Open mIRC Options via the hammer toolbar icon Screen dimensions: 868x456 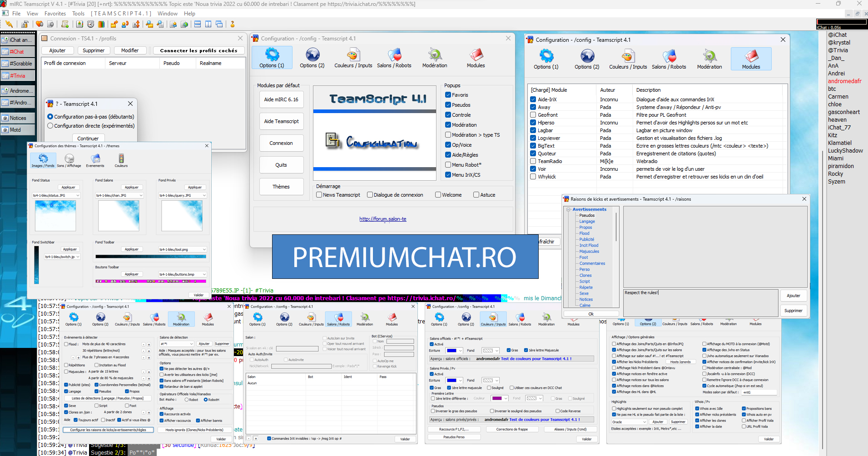(x=25, y=24)
